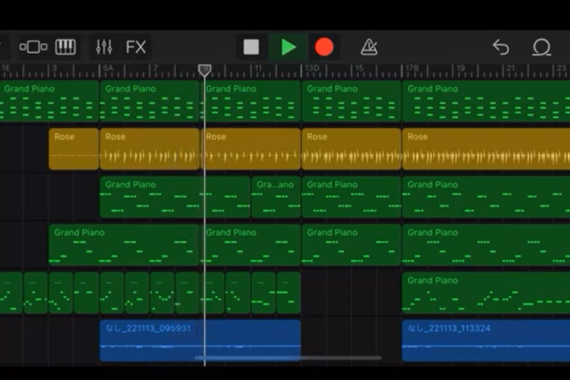Viewport: 570px width, 380px height.
Task: Start playback with the green play button
Action: pos(289,47)
